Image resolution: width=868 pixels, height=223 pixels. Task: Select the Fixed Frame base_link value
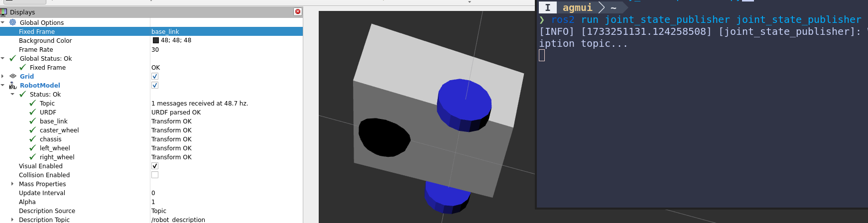point(165,31)
